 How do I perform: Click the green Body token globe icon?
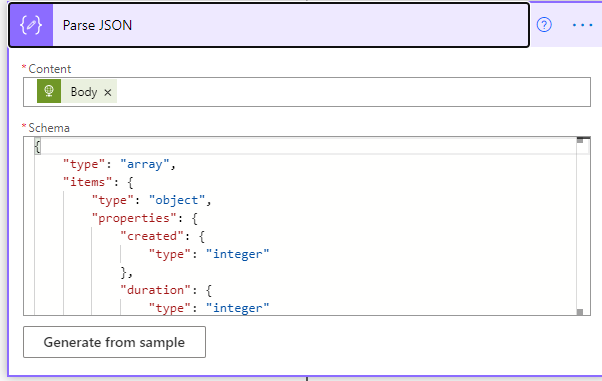(49, 91)
